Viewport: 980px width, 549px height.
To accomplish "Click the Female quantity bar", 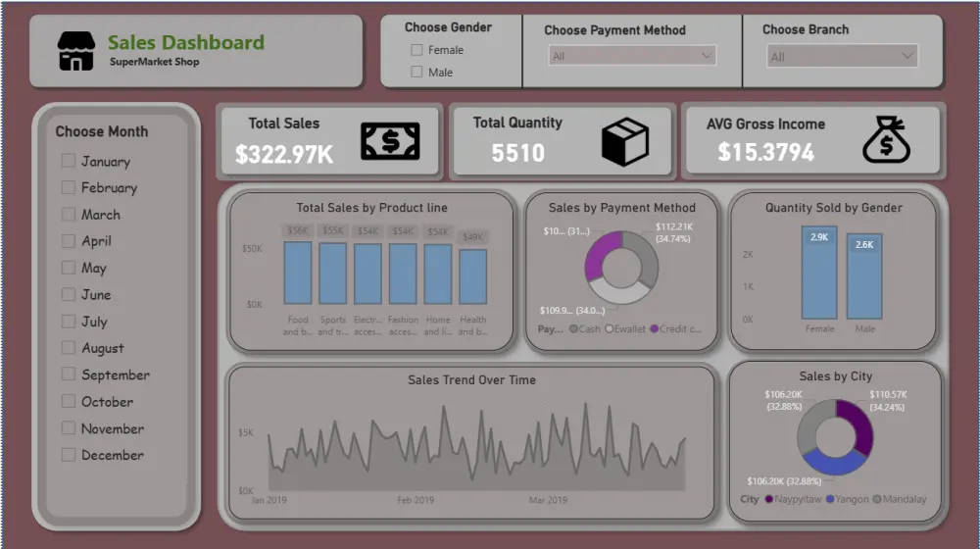I will pos(818,273).
